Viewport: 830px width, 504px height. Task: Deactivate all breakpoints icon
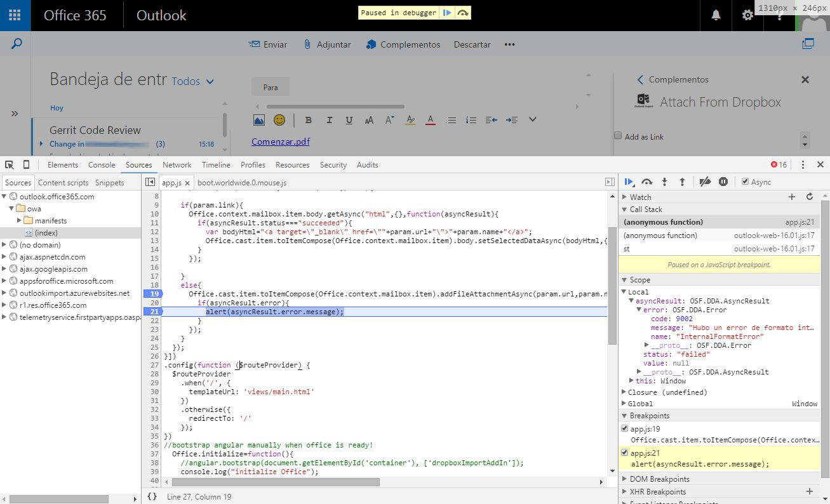705,182
